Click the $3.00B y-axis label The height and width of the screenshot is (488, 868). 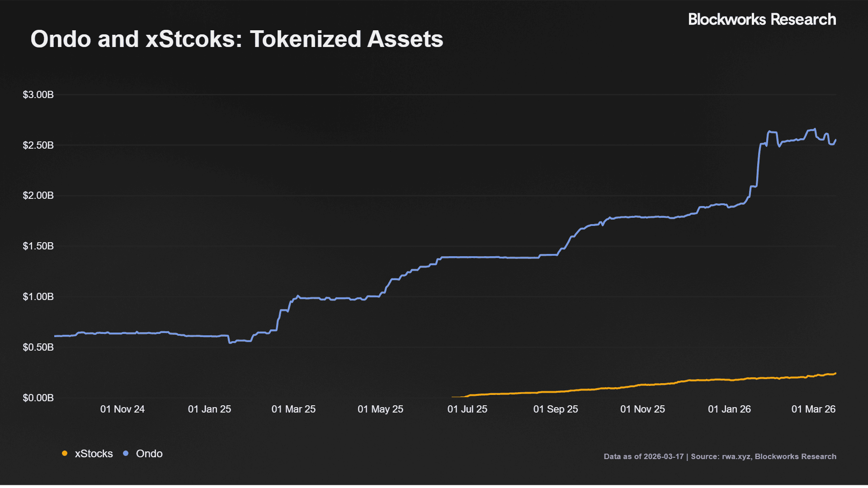pyautogui.click(x=38, y=95)
